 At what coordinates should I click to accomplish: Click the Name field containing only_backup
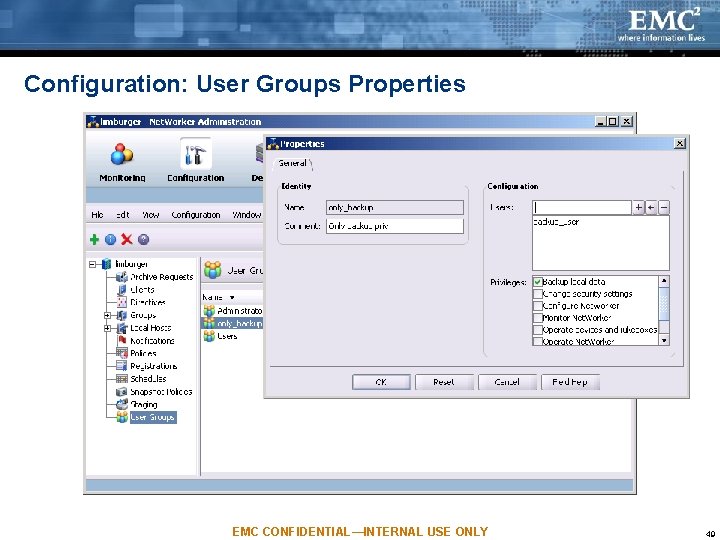click(395, 208)
